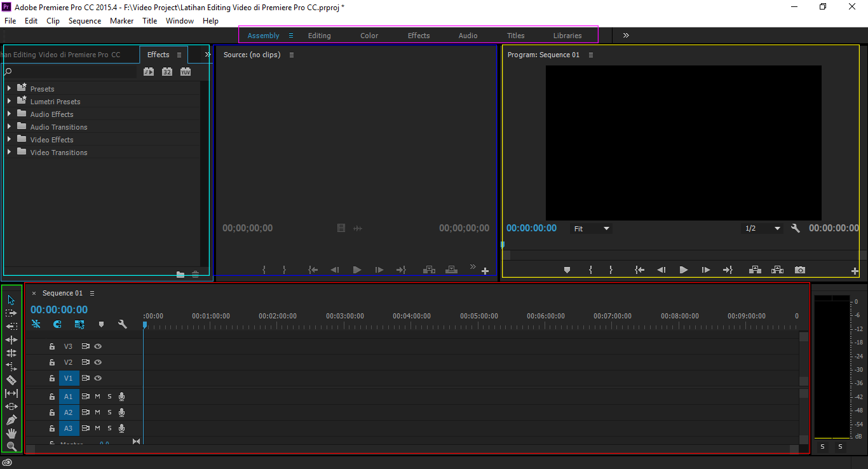Viewport: 868px width, 469px height.
Task: Click the timeline nest-or-individual-clips insert icon
Action: (36, 324)
